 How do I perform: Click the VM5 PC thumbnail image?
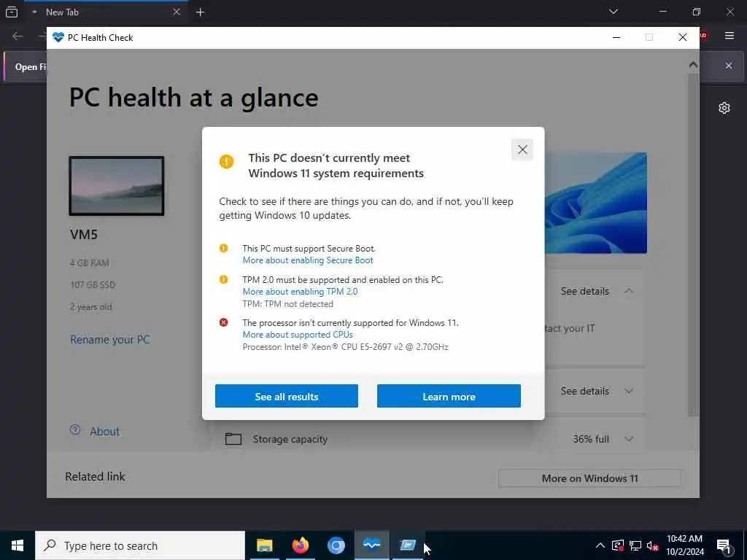[116, 186]
